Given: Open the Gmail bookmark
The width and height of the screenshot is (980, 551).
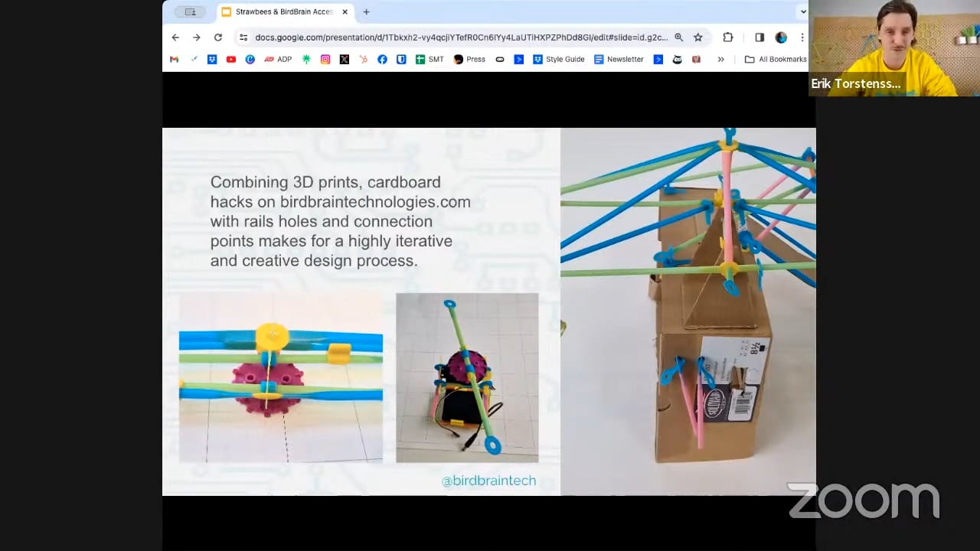Looking at the screenshot, I should 174,59.
